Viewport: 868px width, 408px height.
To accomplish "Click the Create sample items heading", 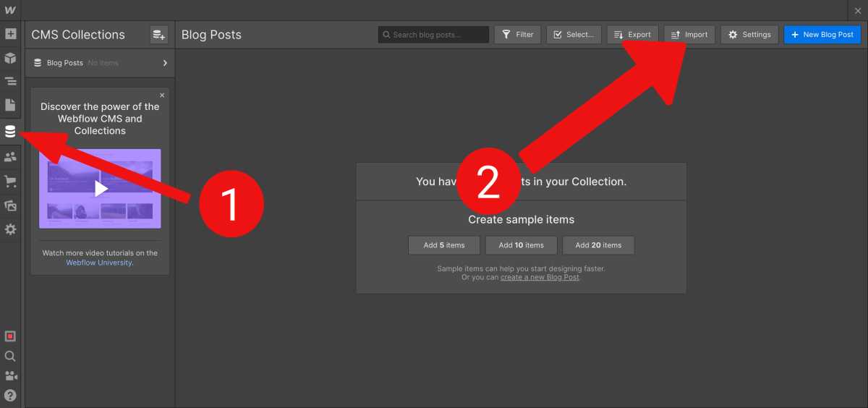I will pos(521,219).
